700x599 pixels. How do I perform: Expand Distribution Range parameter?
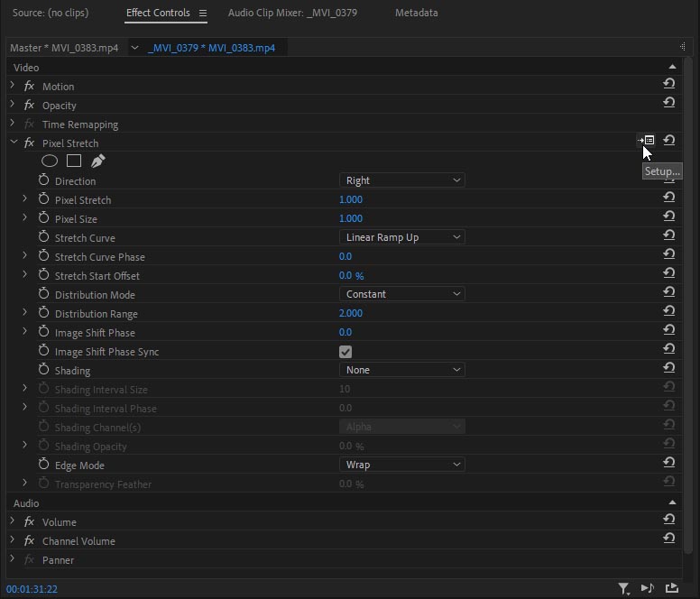25,312
